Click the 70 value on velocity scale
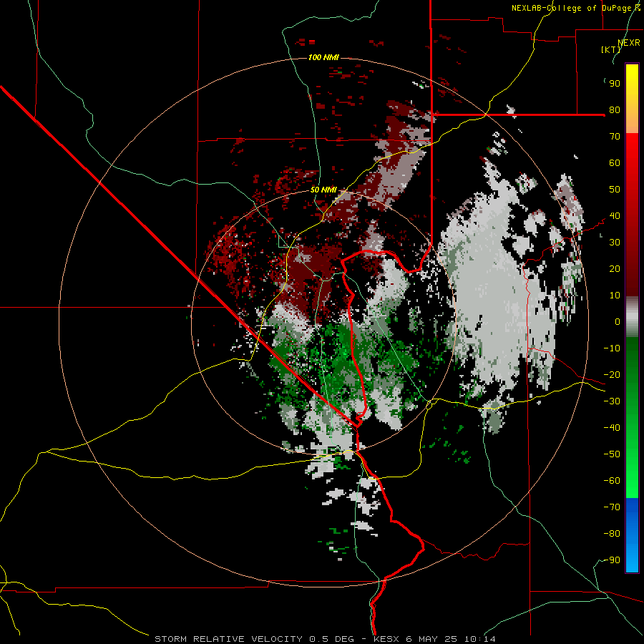This screenshot has width=644, height=644. [615, 137]
